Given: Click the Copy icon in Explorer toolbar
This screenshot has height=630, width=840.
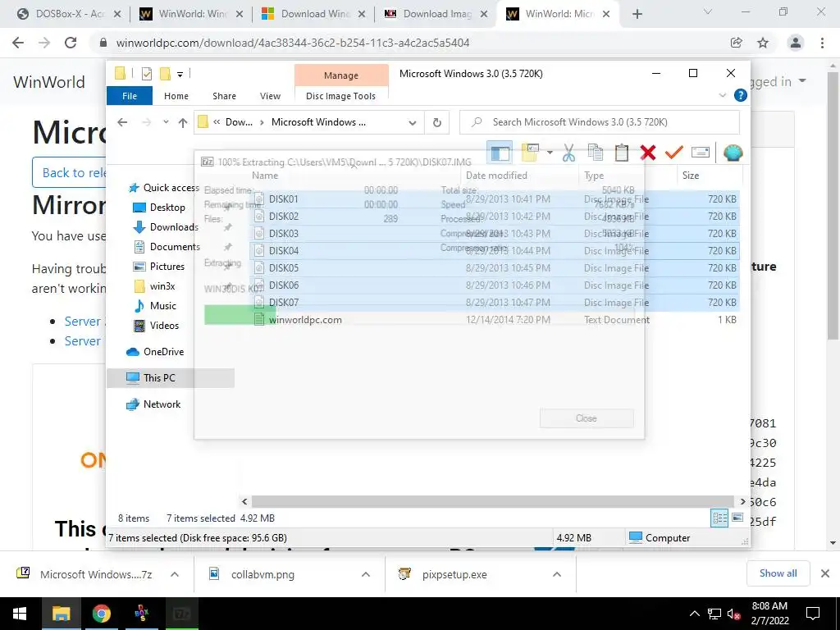Looking at the screenshot, I should 596,153.
